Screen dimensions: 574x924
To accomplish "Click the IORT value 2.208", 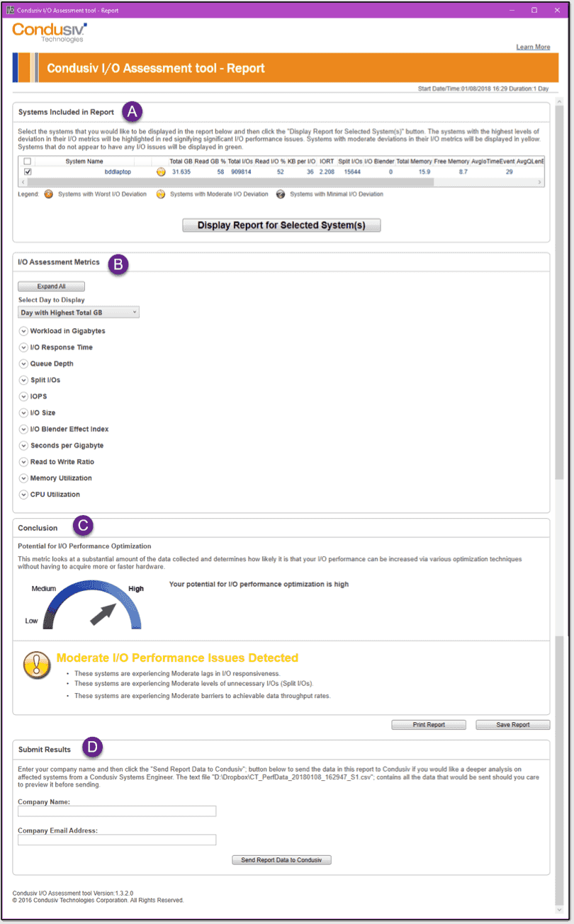I will tap(327, 172).
